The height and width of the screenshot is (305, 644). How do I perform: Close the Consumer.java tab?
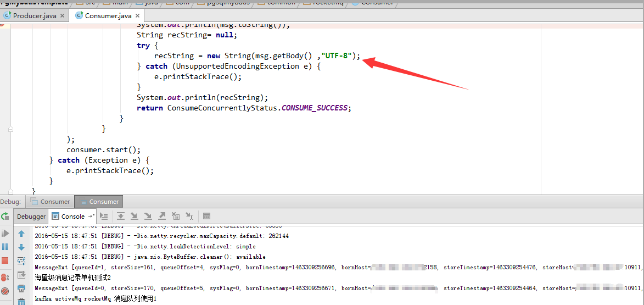[138, 15]
